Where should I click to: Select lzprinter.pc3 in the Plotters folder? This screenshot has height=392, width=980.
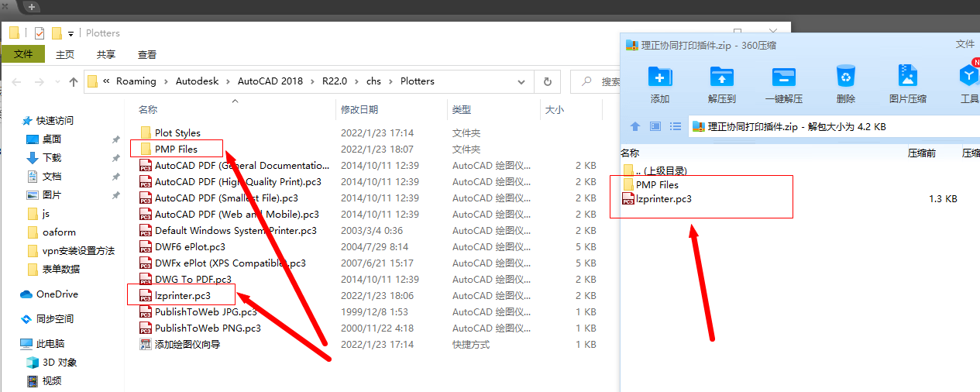click(182, 296)
